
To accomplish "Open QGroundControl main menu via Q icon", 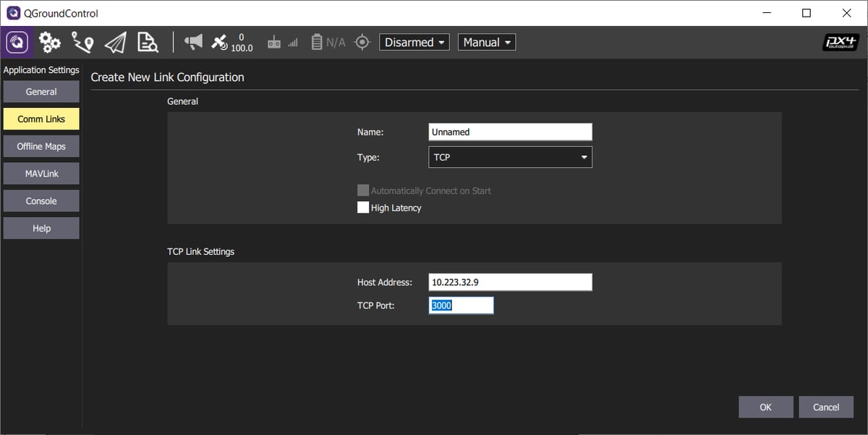I will [x=16, y=41].
